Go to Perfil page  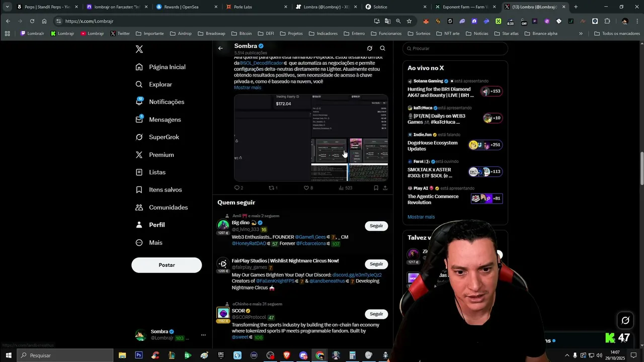150,225
